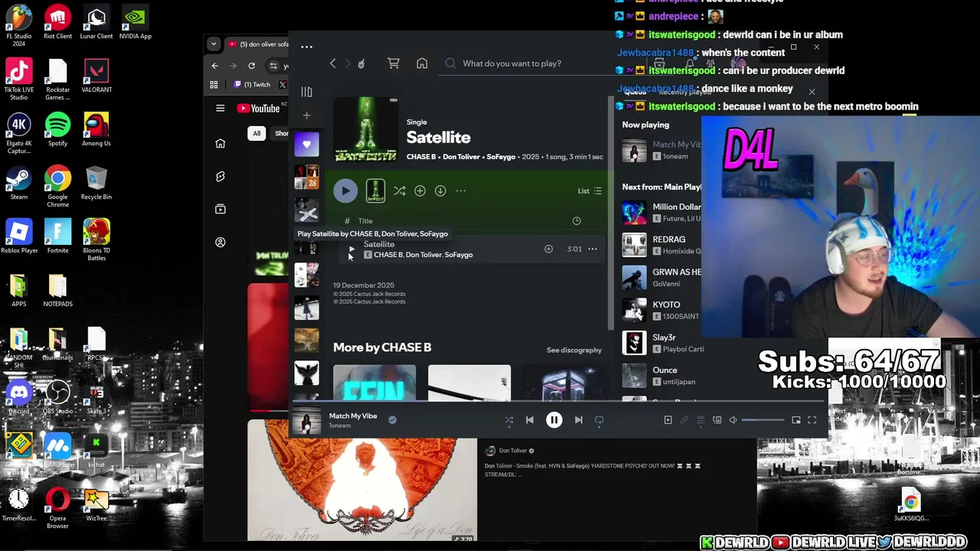The height and width of the screenshot is (551, 980).
Task: Open the Twitch bookmark in Chrome
Action: coord(253,85)
